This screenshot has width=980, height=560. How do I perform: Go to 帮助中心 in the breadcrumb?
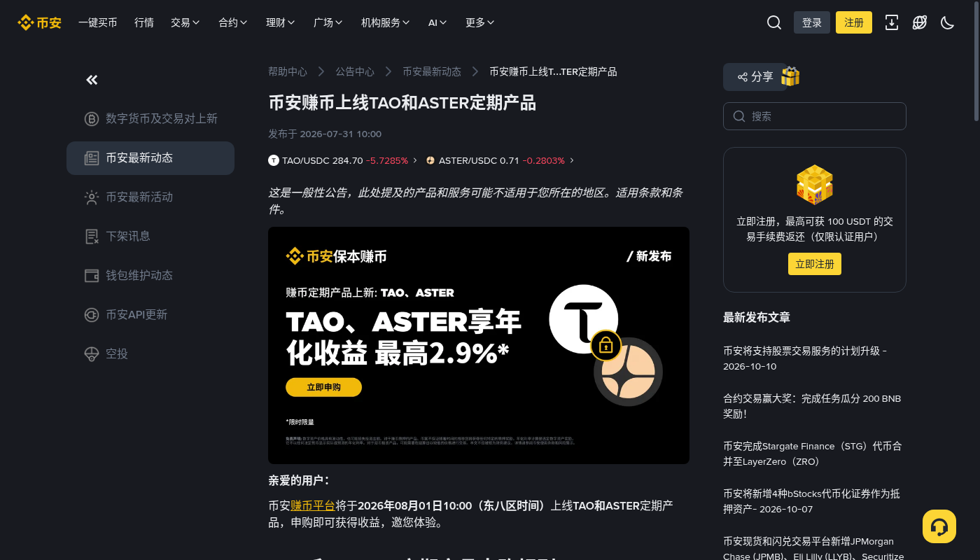click(288, 71)
